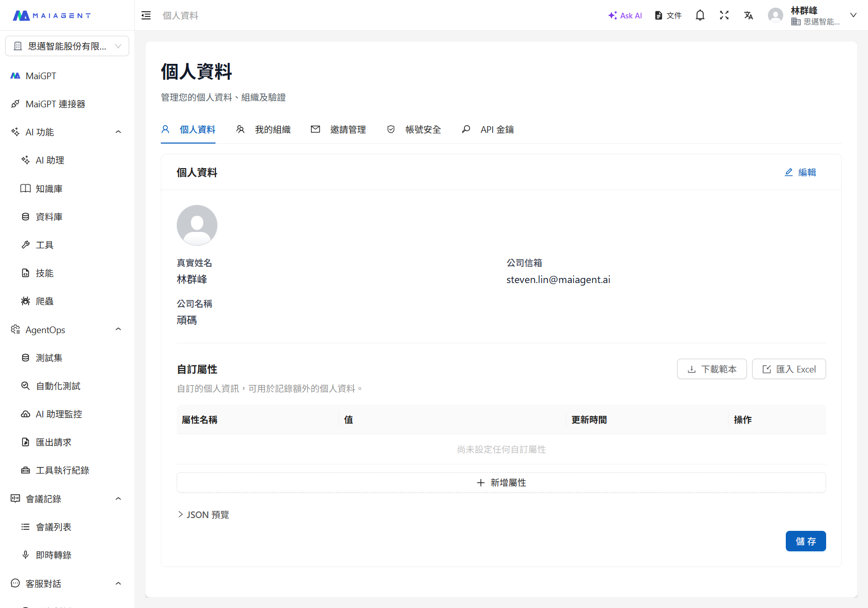This screenshot has height=608, width=868.
Task: Switch to the API 金鑰 tab
Action: click(x=488, y=130)
